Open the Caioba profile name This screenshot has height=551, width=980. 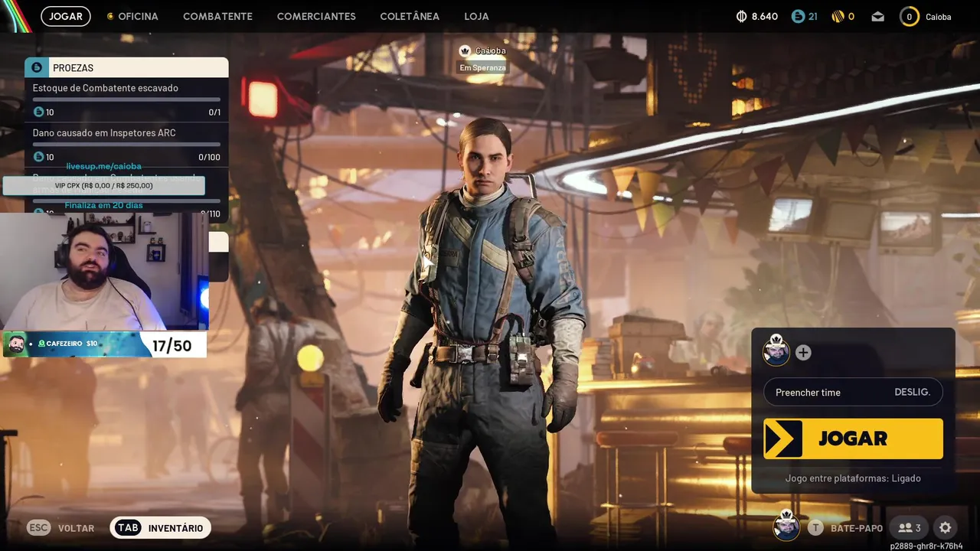pyautogui.click(x=938, y=17)
